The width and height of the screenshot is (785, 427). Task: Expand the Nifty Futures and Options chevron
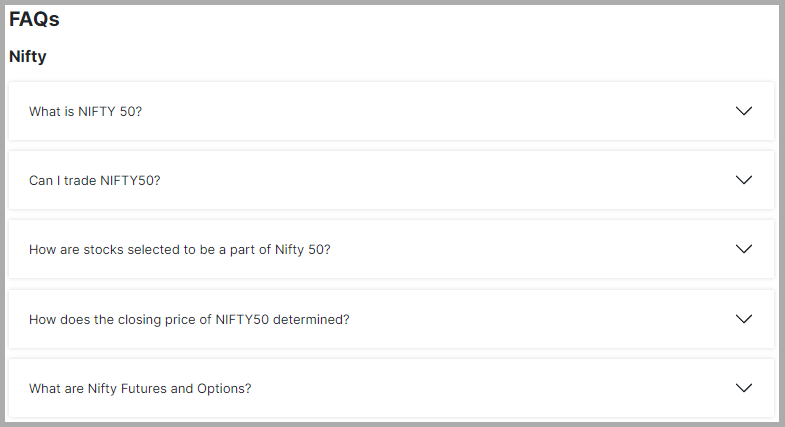click(743, 388)
